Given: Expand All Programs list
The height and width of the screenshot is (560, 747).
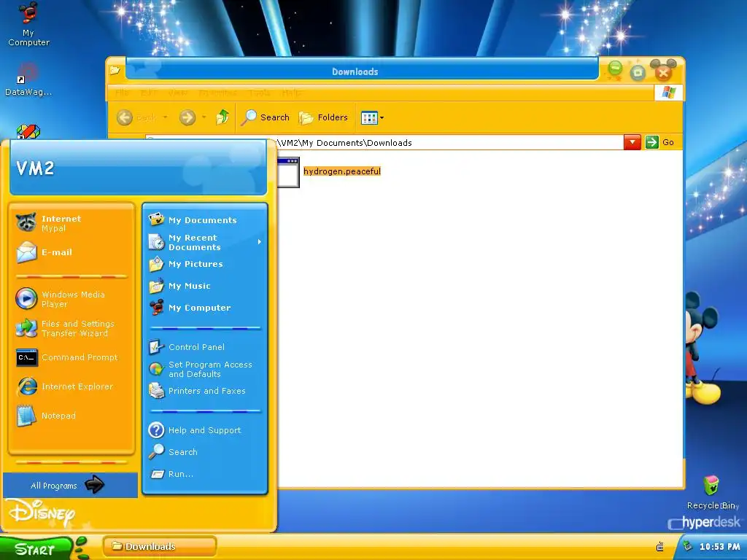Looking at the screenshot, I should (x=70, y=485).
